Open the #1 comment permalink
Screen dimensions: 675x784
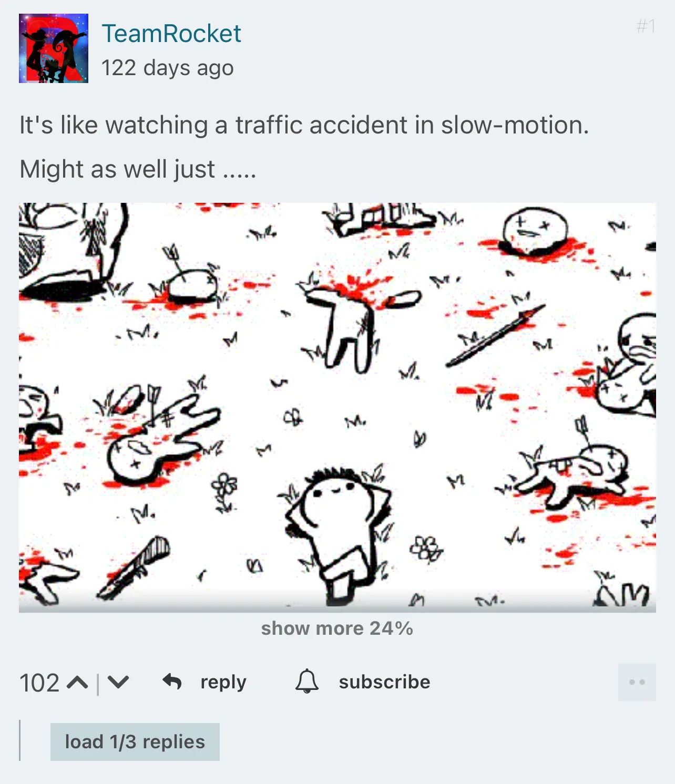point(646,26)
